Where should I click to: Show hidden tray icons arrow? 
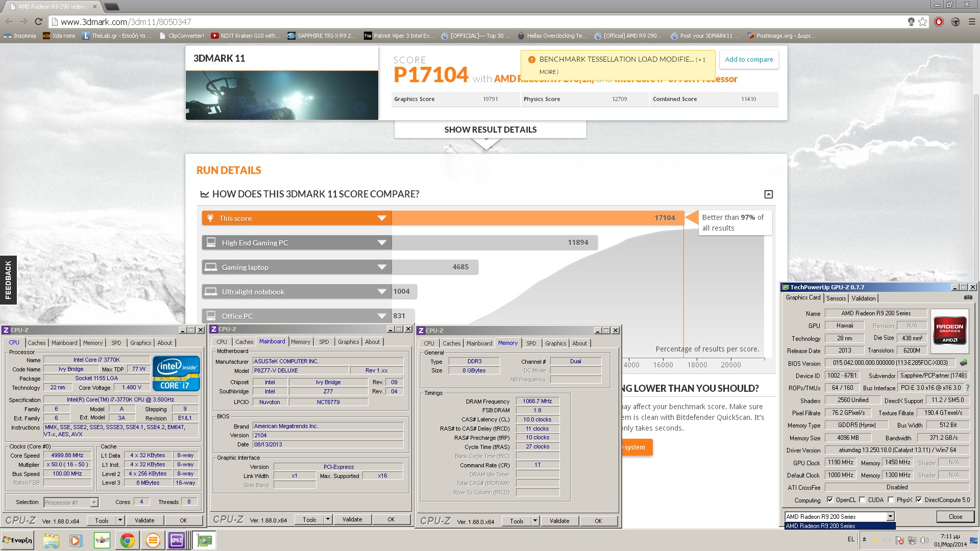pyautogui.click(x=864, y=539)
